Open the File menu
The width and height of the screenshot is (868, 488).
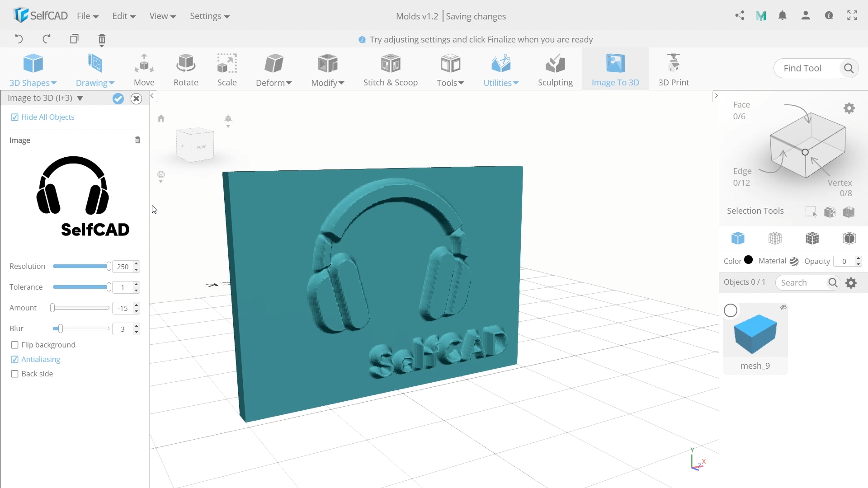[88, 16]
